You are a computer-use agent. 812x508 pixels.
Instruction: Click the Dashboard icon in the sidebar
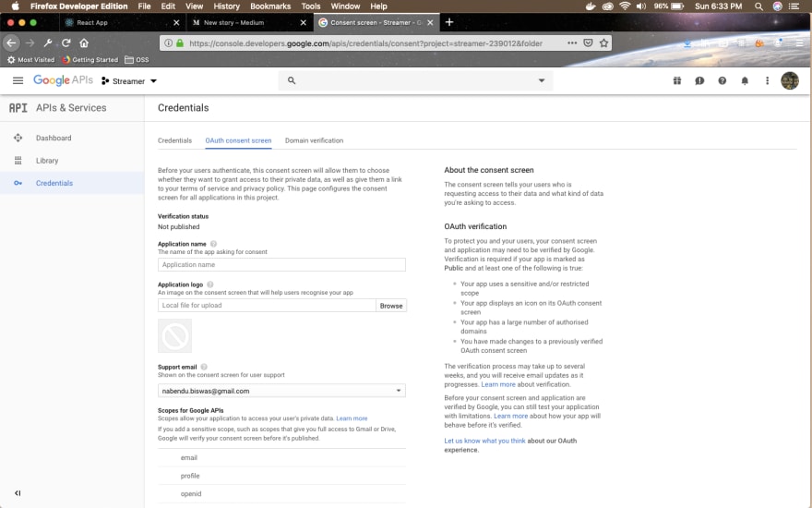pyautogui.click(x=18, y=138)
